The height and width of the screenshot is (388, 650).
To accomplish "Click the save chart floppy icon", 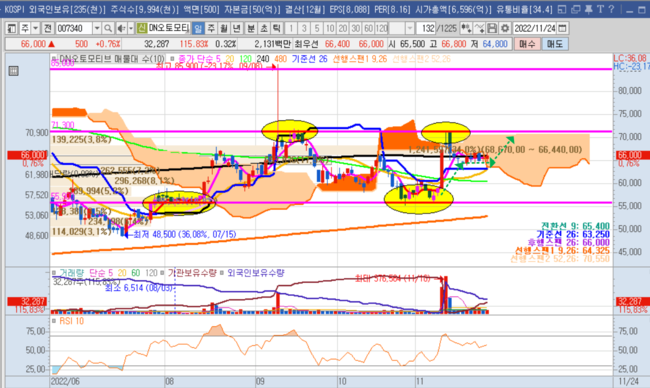I will point(492,28).
